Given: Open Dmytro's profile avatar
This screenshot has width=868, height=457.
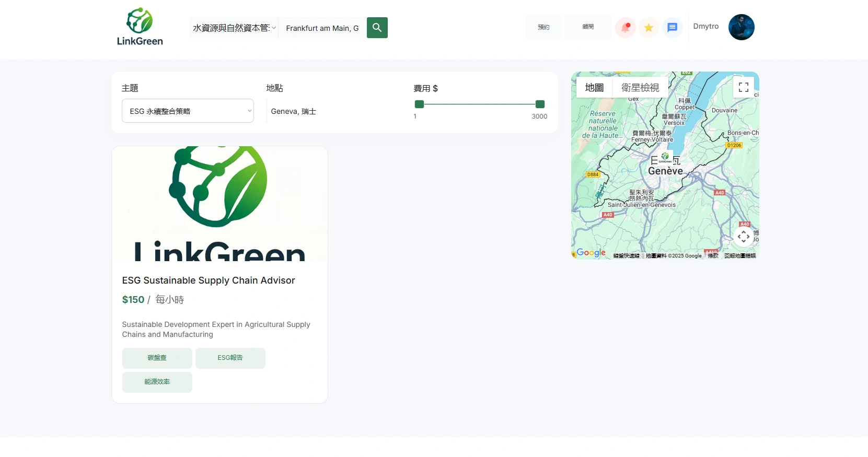Looking at the screenshot, I should (x=742, y=27).
